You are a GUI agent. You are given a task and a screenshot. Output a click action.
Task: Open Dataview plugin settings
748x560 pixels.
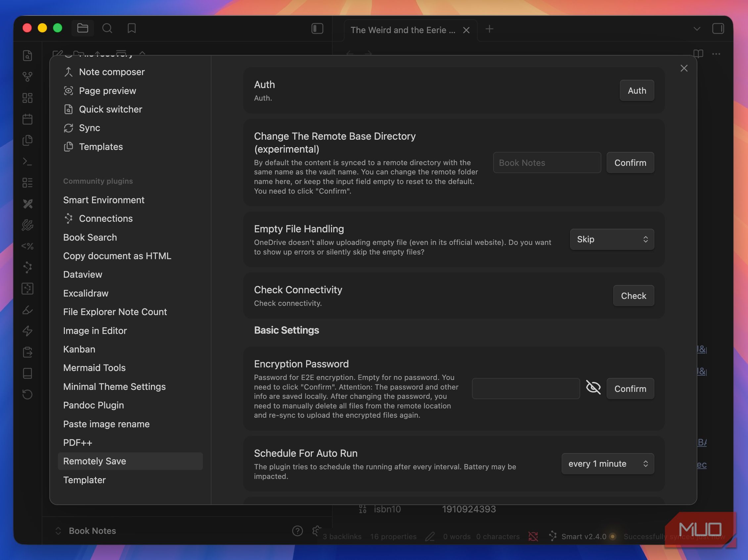tap(130, 274)
